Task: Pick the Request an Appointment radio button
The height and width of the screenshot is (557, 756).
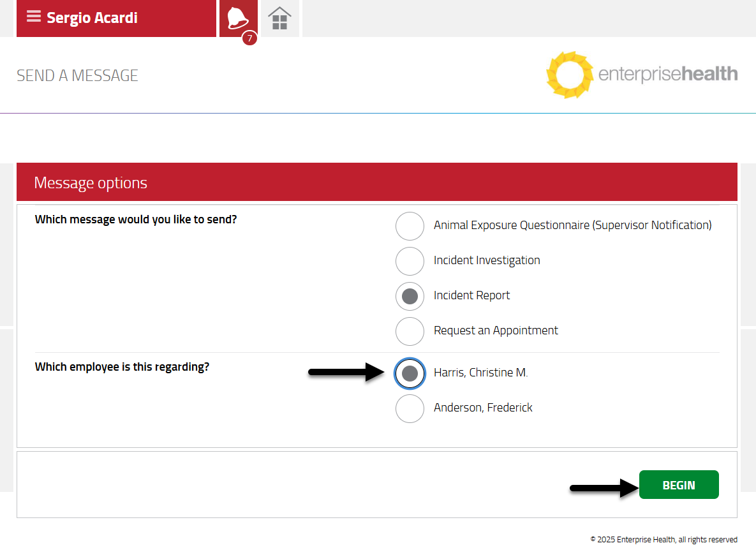Action: [410, 331]
